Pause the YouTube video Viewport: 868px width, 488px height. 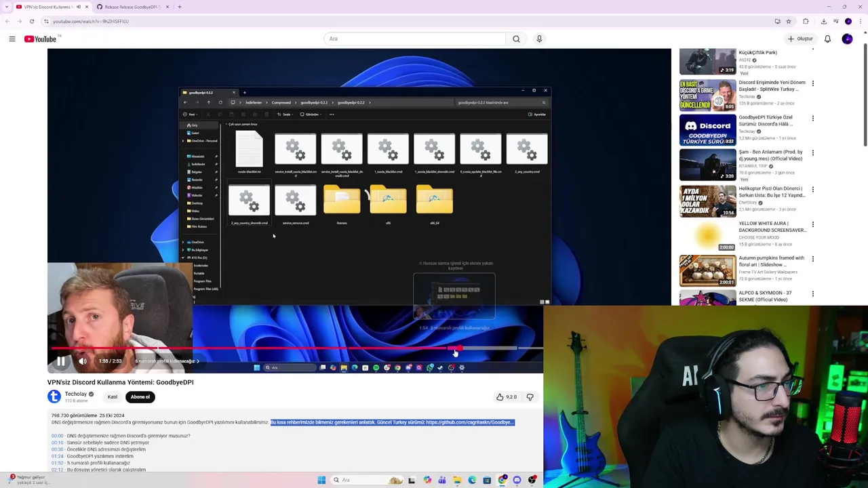(61, 361)
